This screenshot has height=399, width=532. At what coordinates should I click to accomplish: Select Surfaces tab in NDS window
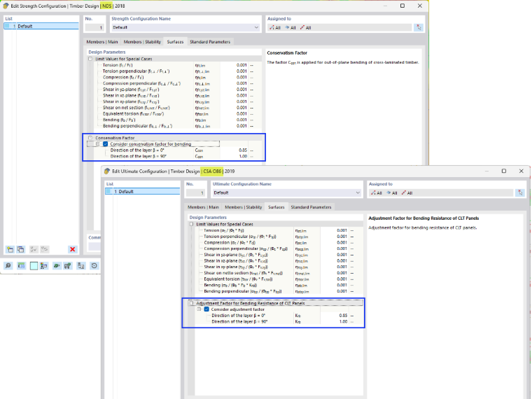point(175,42)
